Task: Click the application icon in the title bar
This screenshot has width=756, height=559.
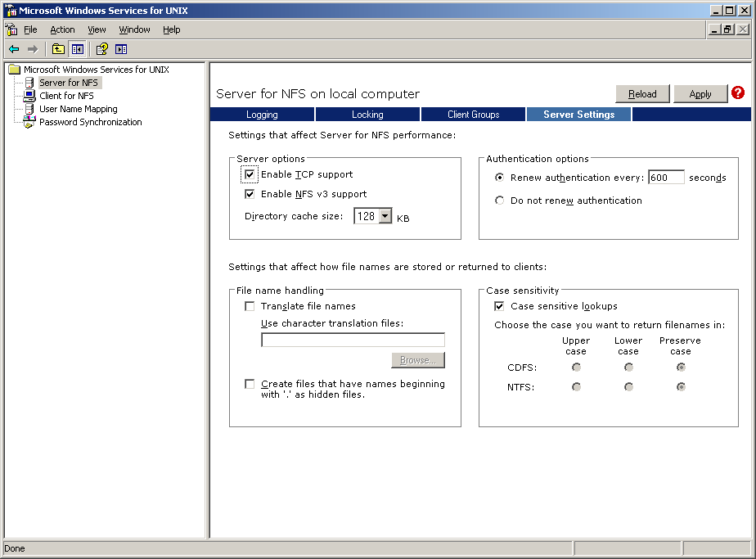Action: [11, 10]
